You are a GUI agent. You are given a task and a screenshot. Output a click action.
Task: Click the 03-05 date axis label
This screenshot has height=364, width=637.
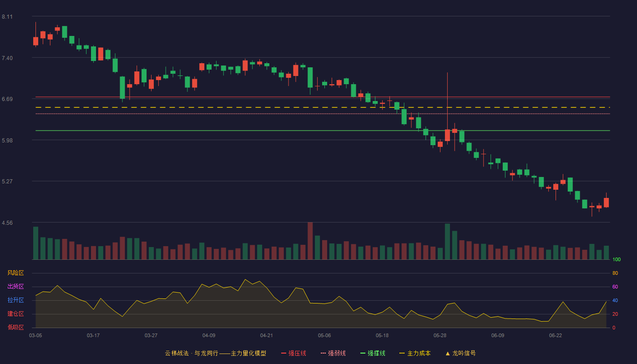click(x=35, y=335)
